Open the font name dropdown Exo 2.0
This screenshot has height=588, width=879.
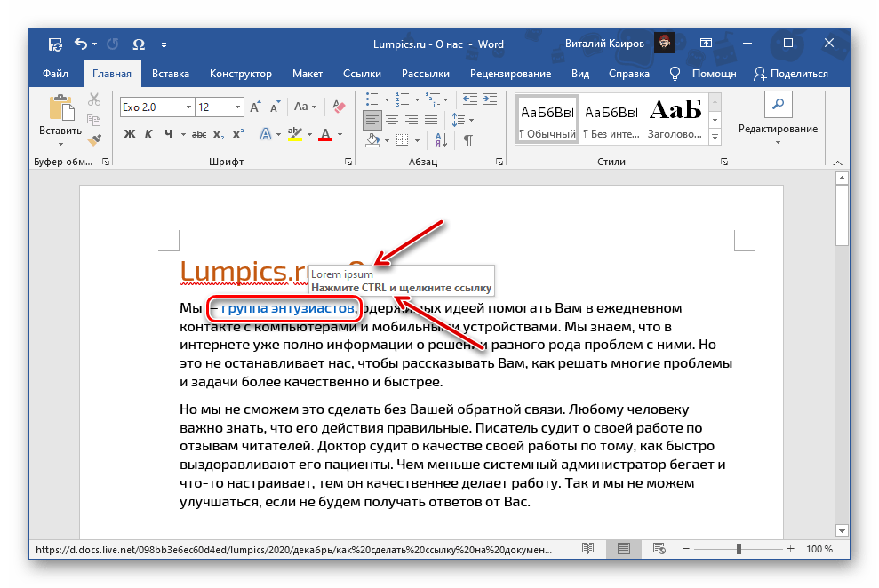coord(188,107)
